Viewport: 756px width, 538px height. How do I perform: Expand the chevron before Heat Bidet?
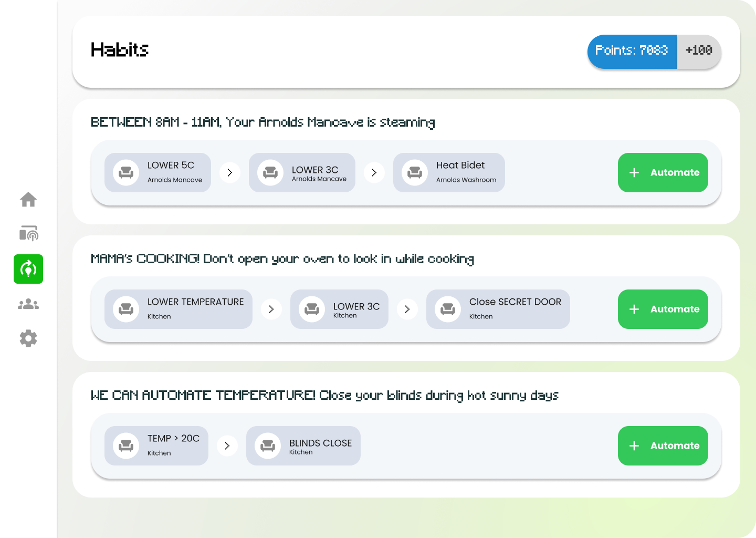[x=374, y=172]
